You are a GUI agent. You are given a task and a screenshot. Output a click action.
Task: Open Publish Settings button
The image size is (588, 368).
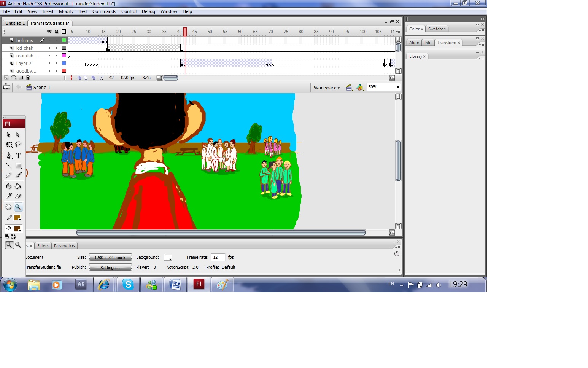tap(110, 268)
